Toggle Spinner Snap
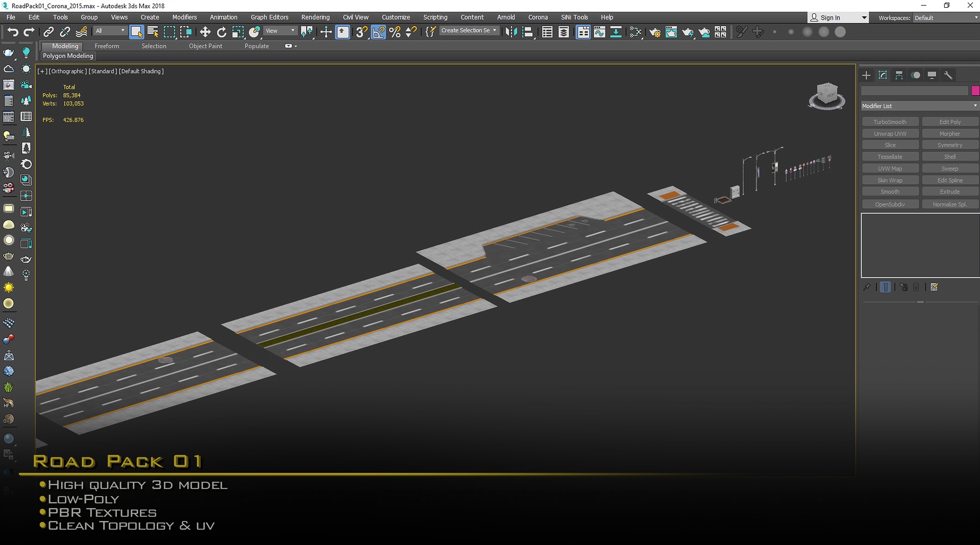Image resolution: width=980 pixels, height=545 pixels. pos(411,32)
